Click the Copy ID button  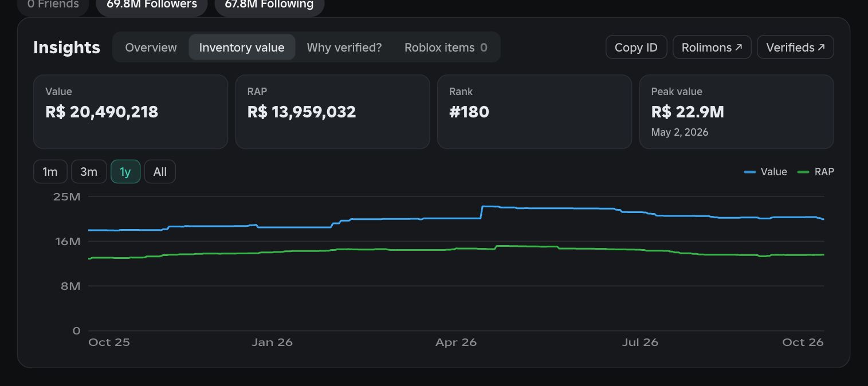pyautogui.click(x=636, y=48)
